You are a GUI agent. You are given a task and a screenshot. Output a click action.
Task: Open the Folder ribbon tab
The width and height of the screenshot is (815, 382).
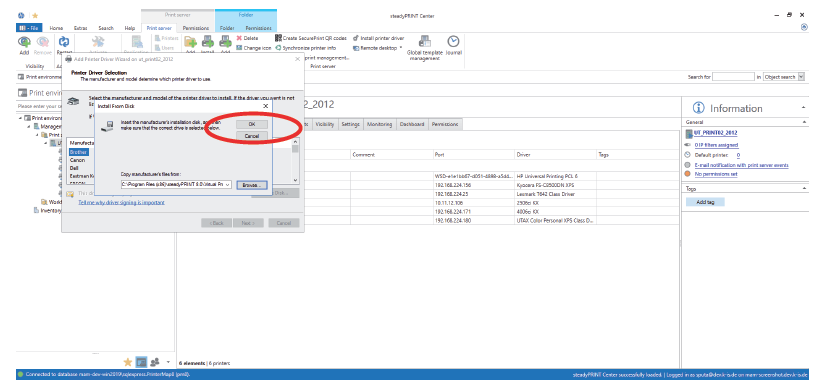coord(227,28)
